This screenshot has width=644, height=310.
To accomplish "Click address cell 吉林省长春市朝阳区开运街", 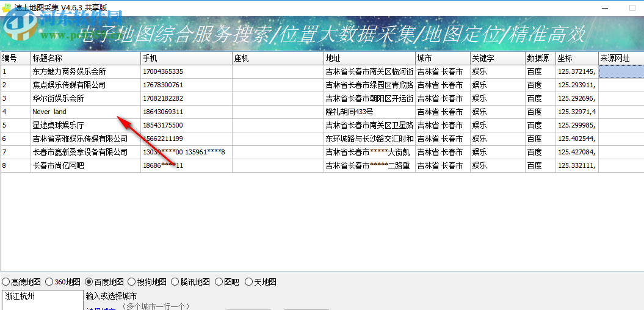I will pyautogui.click(x=370, y=98).
